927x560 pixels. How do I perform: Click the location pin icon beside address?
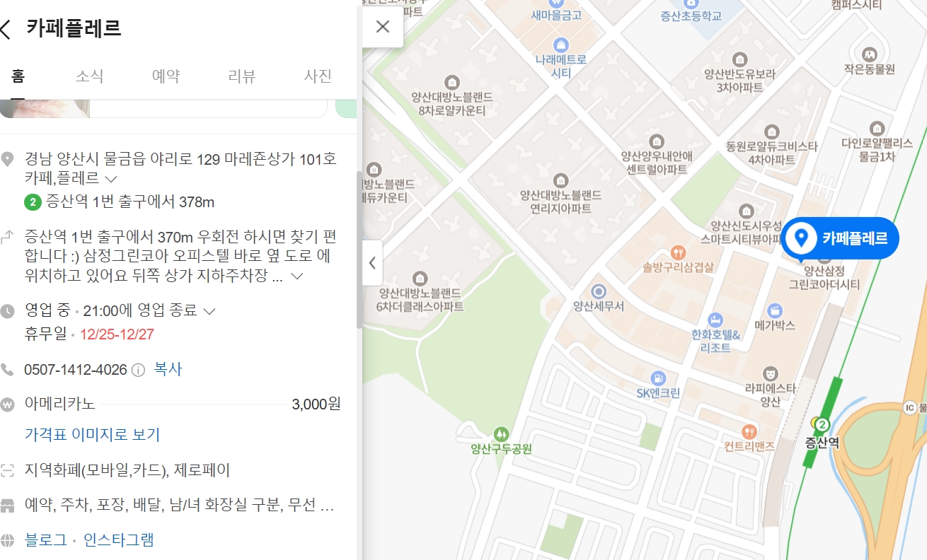tap(8, 158)
